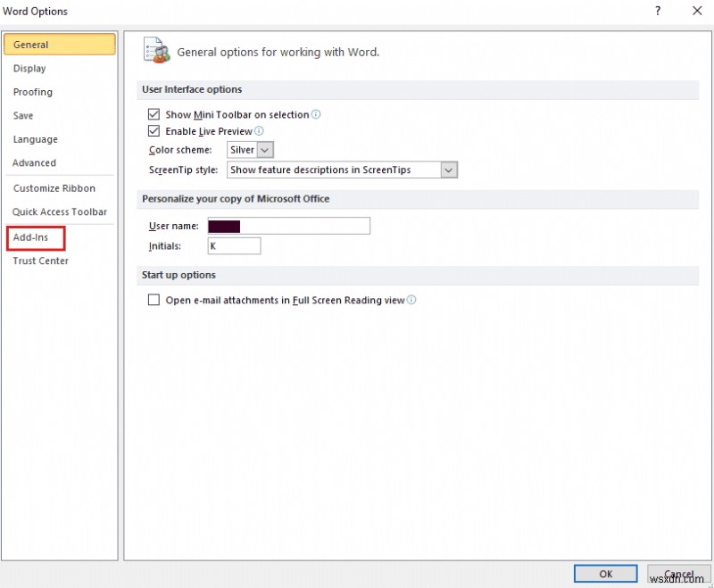This screenshot has height=588, width=714.
Task: Enable Open e-mail attachments in Full Screen Reading
Action: pos(154,300)
